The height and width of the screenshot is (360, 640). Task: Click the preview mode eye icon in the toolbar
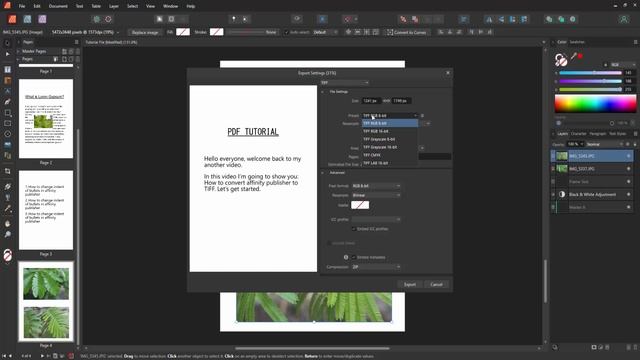tap(297, 18)
